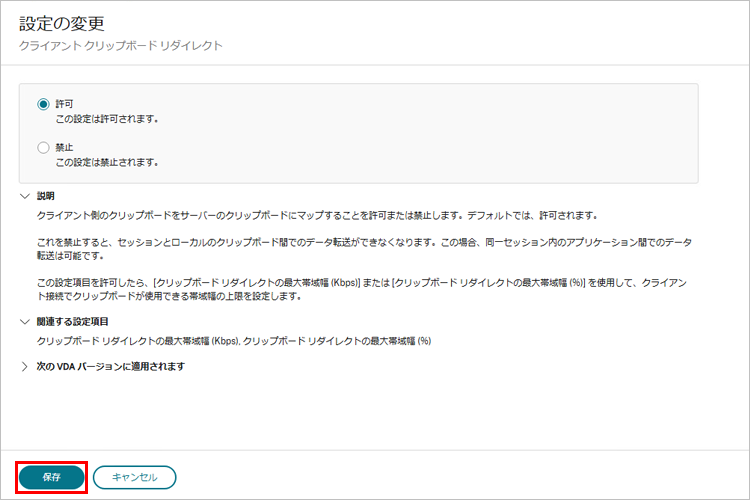This screenshot has height=500, width=750.
Task: Click the この設定は許可されます description text
Action: pyautogui.click(x=107, y=118)
